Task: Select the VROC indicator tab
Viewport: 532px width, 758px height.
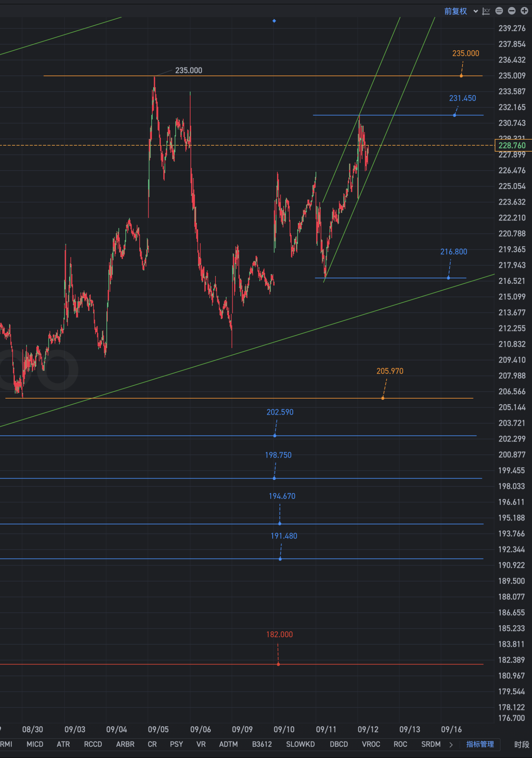Action: click(x=371, y=744)
